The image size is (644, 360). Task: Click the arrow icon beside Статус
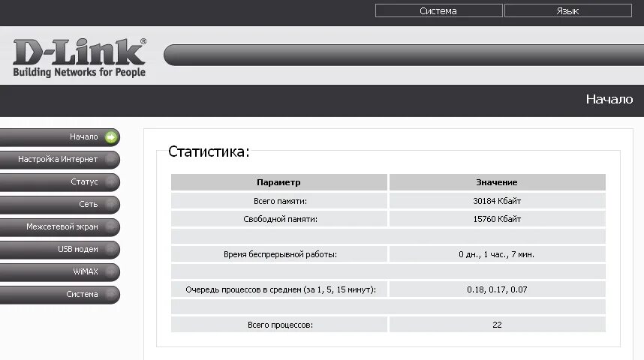click(111, 182)
